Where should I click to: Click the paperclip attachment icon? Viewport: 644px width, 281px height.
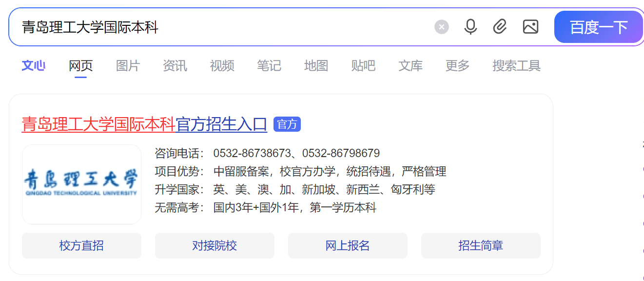point(500,27)
